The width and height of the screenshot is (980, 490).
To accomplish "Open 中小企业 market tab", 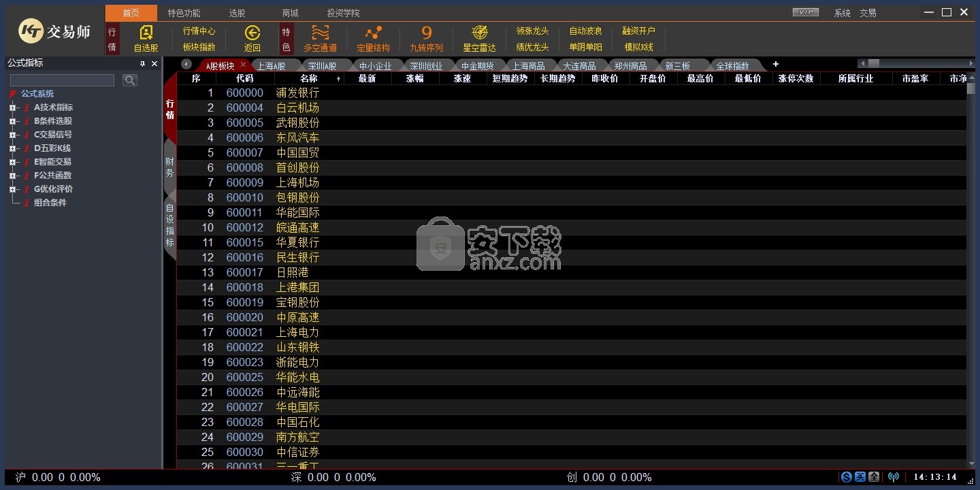I will 375,66.
